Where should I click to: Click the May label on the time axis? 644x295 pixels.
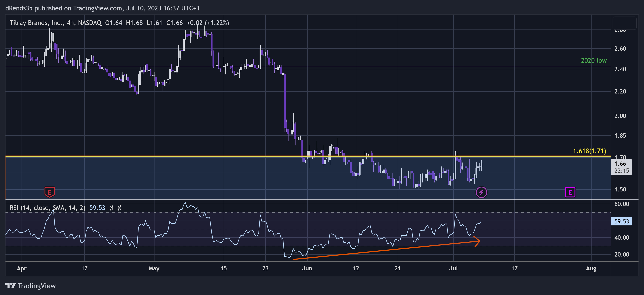click(154, 268)
